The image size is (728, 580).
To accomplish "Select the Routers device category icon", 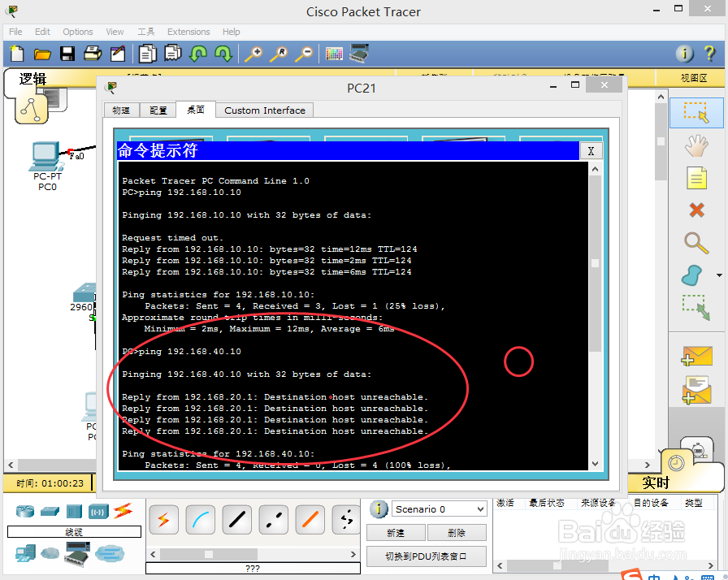I will (x=24, y=511).
